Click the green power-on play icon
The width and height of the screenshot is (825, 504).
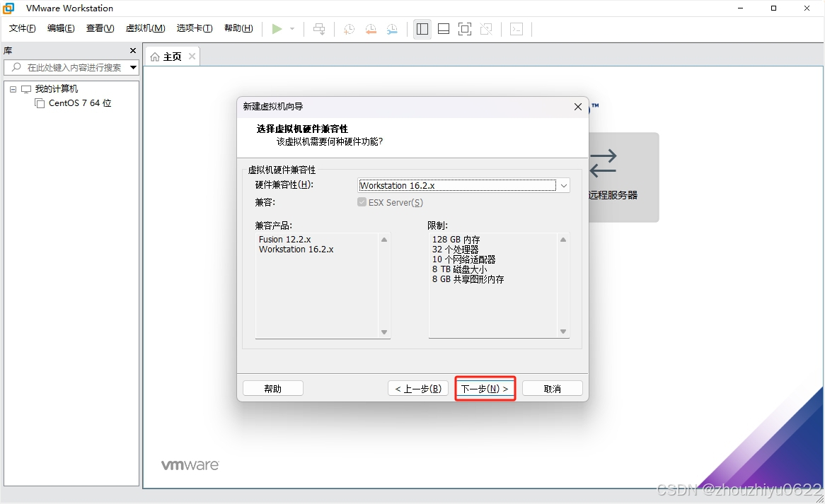point(277,29)
